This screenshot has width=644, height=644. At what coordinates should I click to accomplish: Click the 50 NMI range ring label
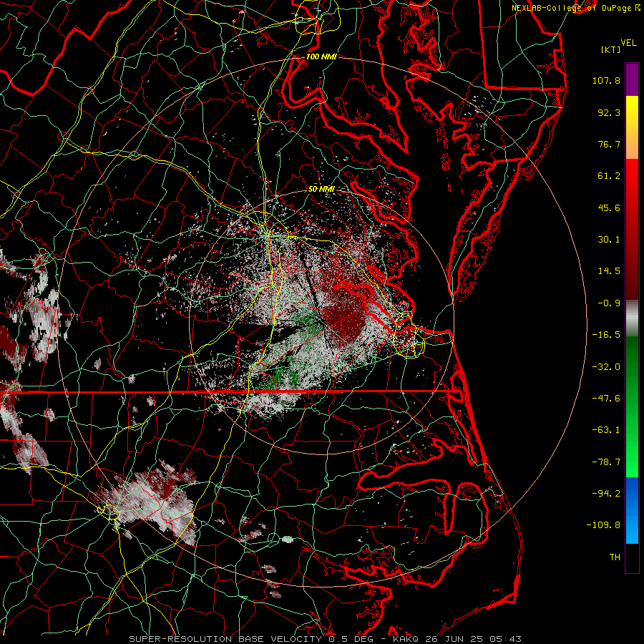click(x=321, y=189)
